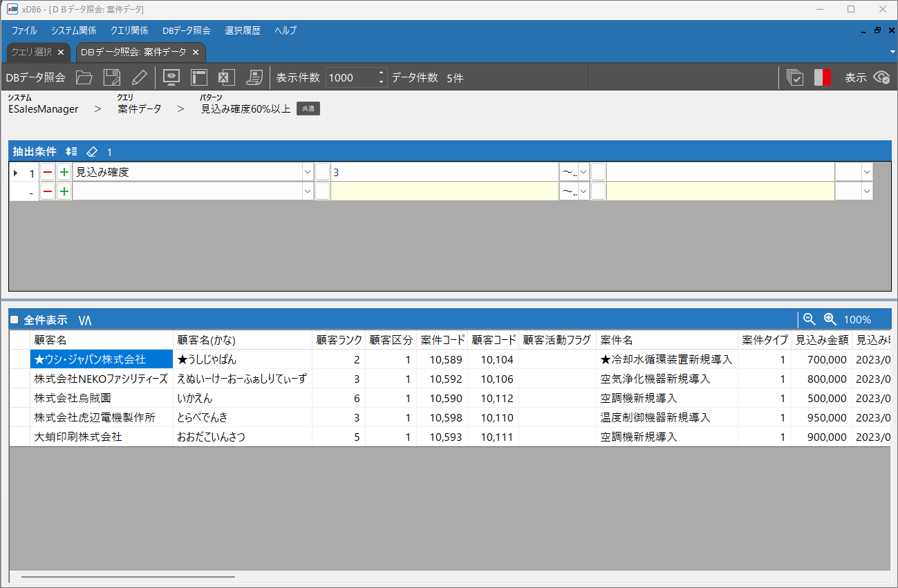Open the ～ operator dropdown in empty row
Image resolution: width=898 pixels, height=588 pixels.
(x=583, y=191)
